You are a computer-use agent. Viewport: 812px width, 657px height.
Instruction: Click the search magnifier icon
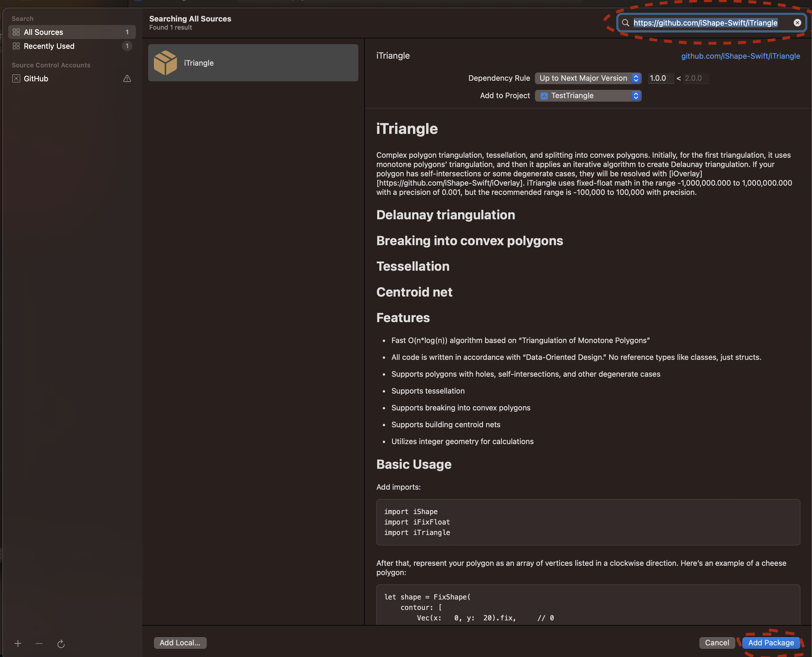[626, 23]
